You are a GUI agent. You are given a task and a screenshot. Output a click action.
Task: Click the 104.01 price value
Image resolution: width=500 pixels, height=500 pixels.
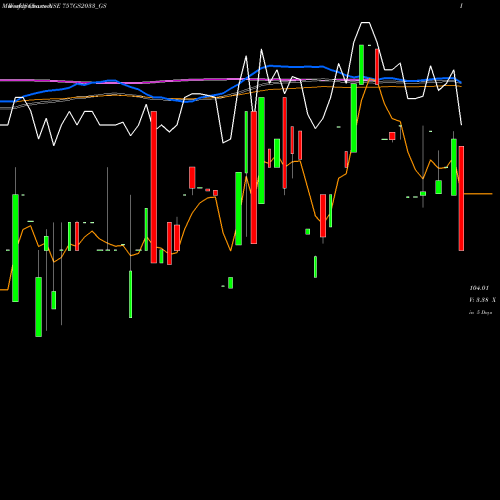(x=479, y=288)
